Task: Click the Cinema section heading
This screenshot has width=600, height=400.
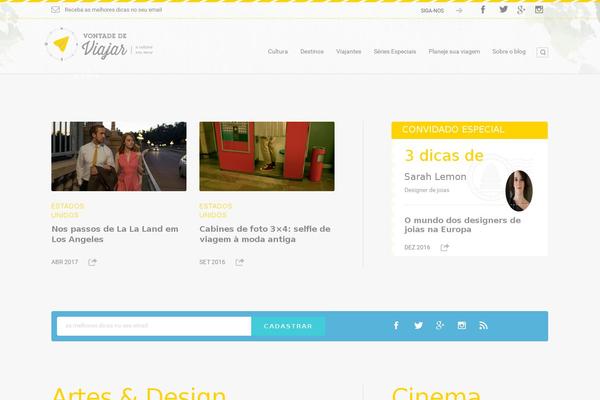Action: 436,393
